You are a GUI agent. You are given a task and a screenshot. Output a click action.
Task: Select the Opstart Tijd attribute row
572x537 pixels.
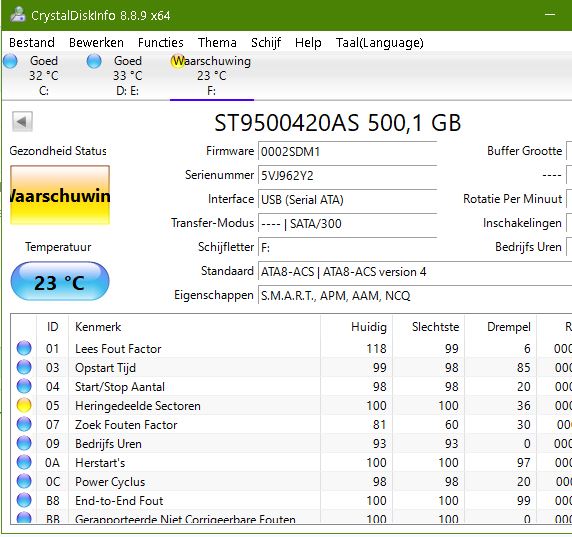(x=291, y=367)
